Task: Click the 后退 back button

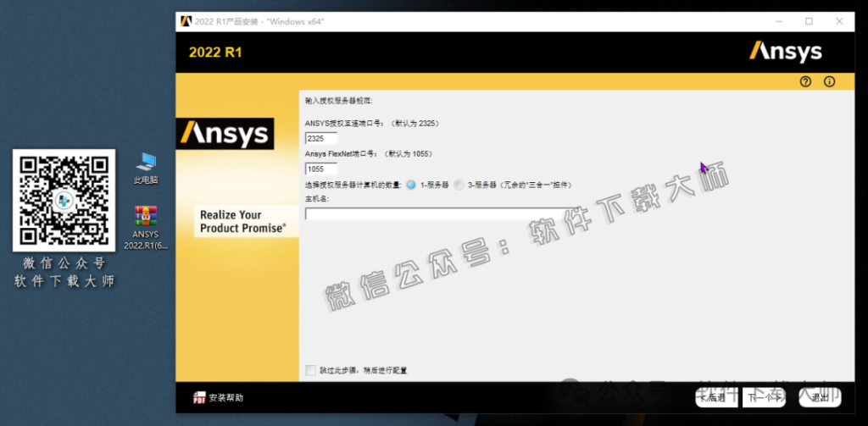Action: tap(716, 397)
